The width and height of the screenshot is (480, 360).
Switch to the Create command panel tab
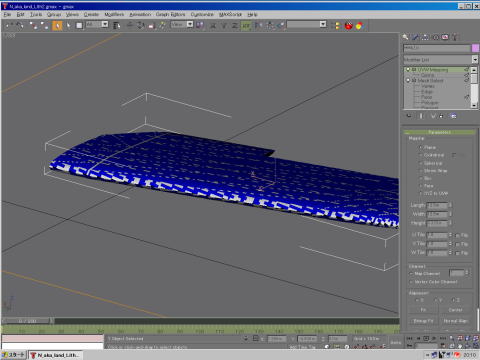coord(405,37)
